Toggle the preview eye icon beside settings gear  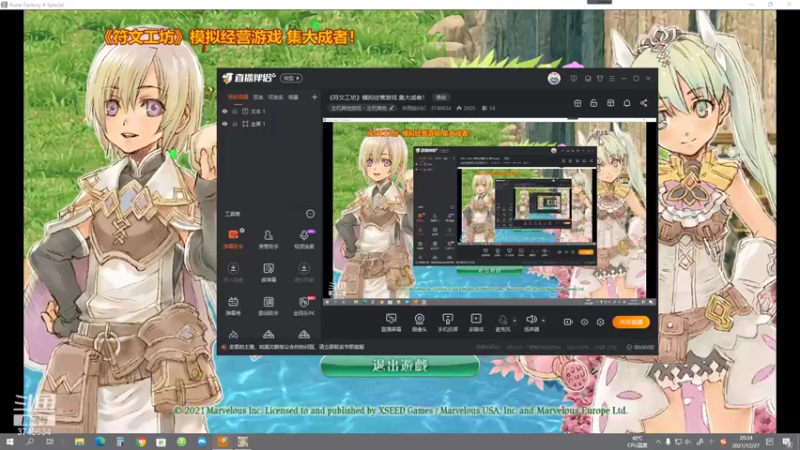[585, 322]
